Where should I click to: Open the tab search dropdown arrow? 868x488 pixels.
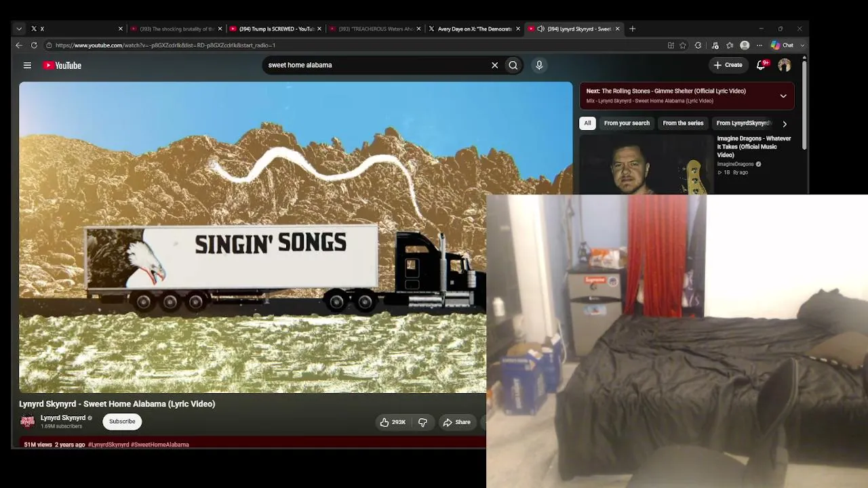click(18, 28)
